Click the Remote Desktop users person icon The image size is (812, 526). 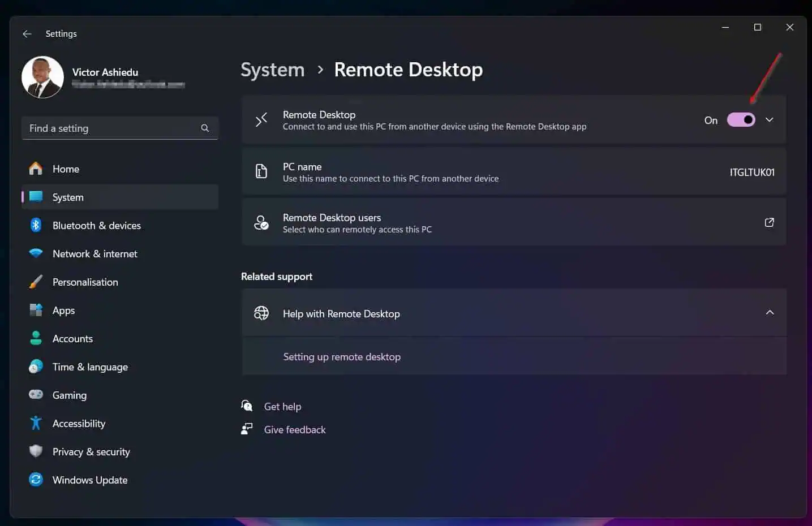pyautogui.click(x=261, y=222)
